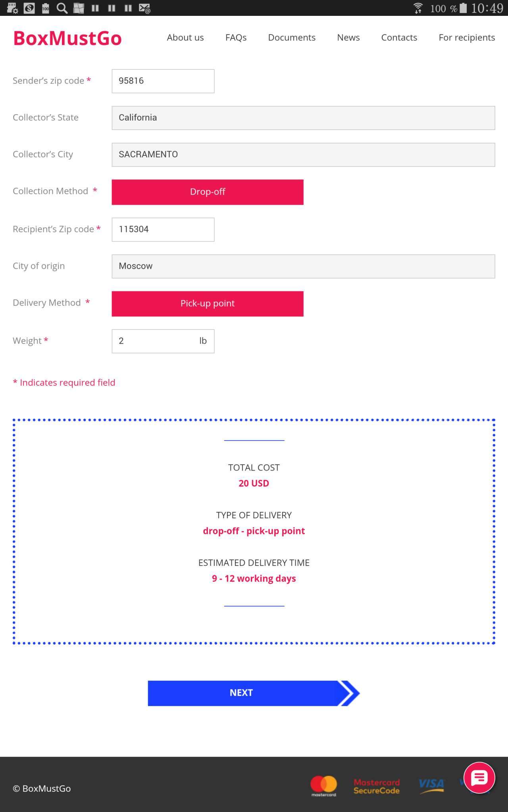
Task: Toggle the Drop-off collection method
Action: 207,192
